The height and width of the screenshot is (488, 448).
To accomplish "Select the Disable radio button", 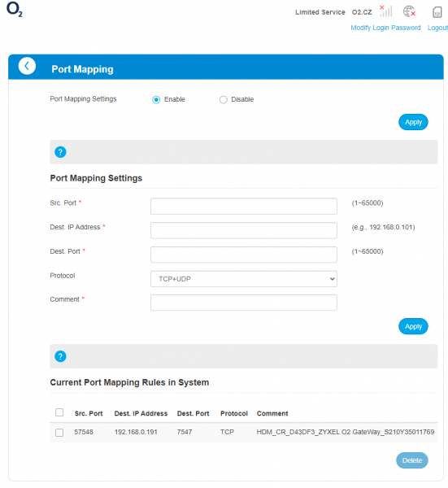I will [x=224, y=99].
